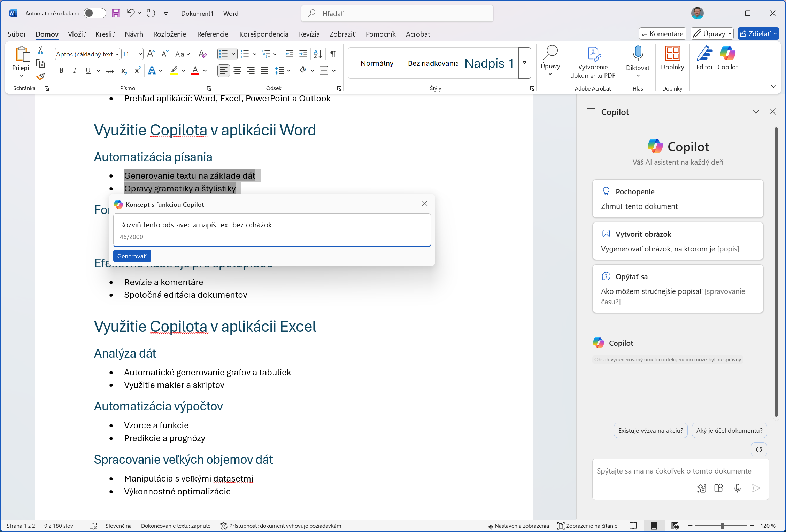Screen dimensions: 786x532
Task: Open the font size dropdown
Action: 140,54
